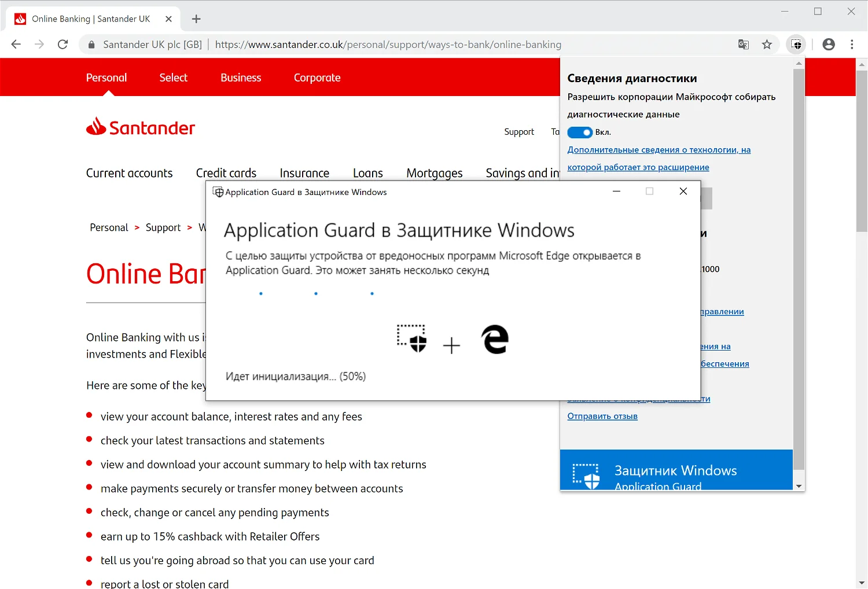Viewport: 868px width, 589px height.
Task: Click the Support link in header
Action: click(x=519, y=132)
